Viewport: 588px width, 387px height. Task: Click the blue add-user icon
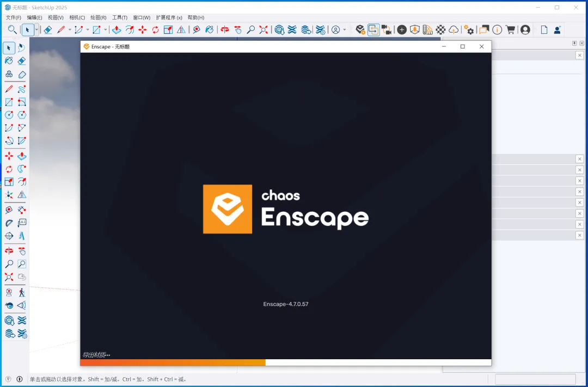558,29
